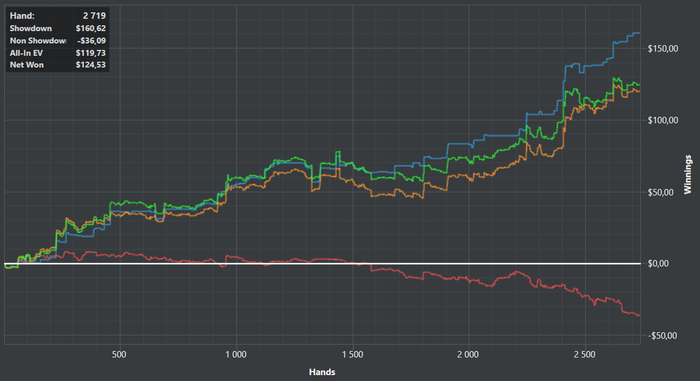Click the Hands axis title
Viewport: 700px width, 381px height.
pos(322,372)
